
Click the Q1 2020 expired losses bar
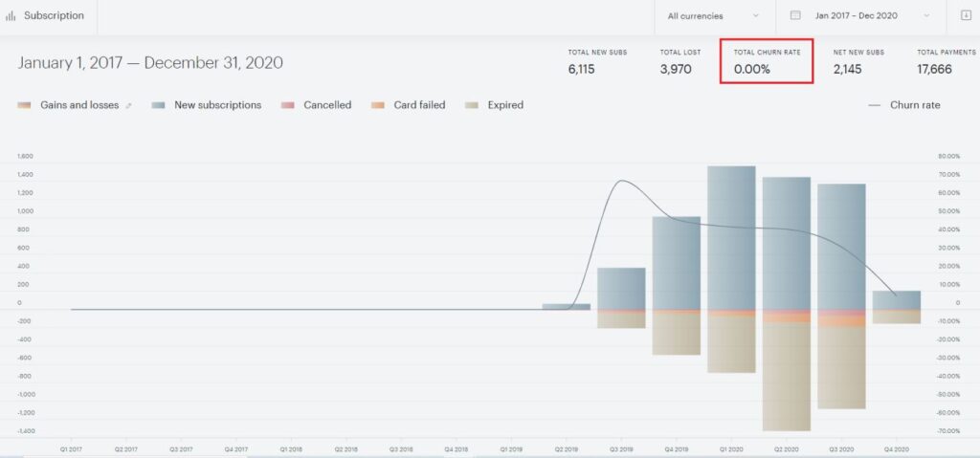[x=731, y=344]
